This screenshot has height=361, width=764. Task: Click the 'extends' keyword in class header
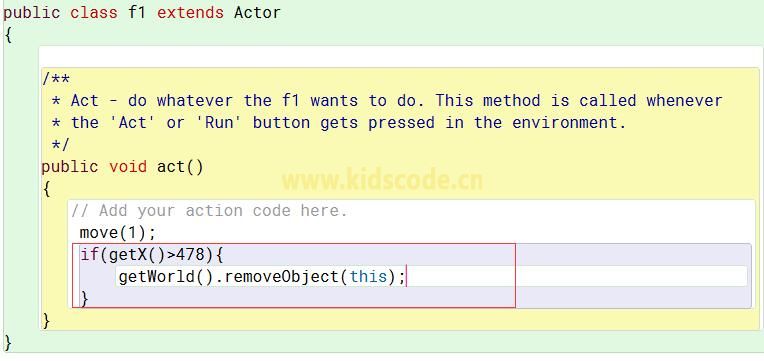(190, 12)
